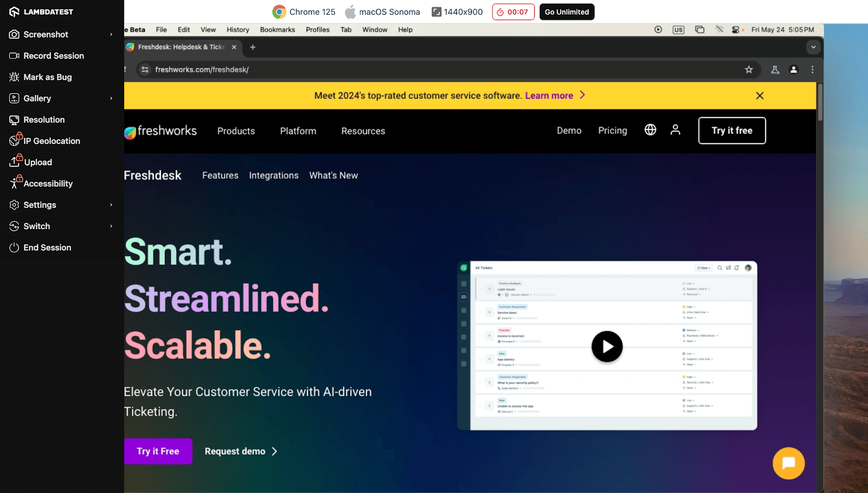Screen dimensions: 868x493
Task: Click Go Unlimited button
Action: [567, 12]
